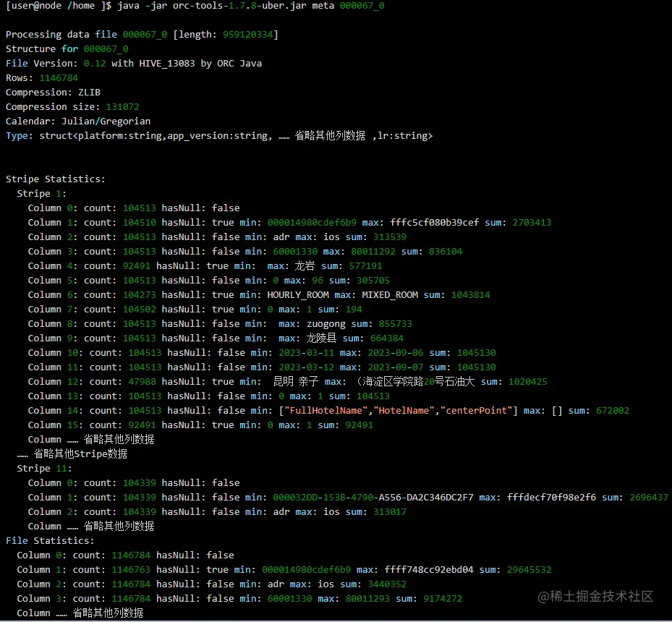Click the max value MIXED_ROOM

390,295
